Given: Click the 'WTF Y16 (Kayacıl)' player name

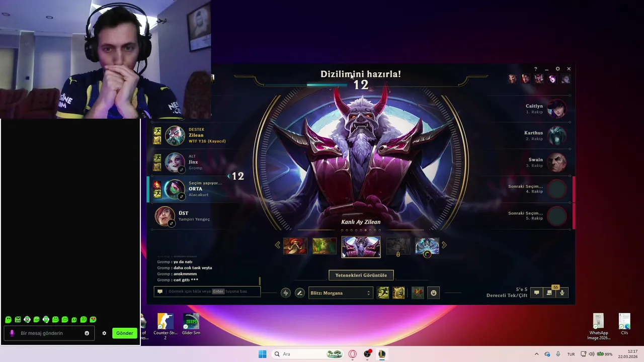Looking at the screenshot, I should pos(207,141).
